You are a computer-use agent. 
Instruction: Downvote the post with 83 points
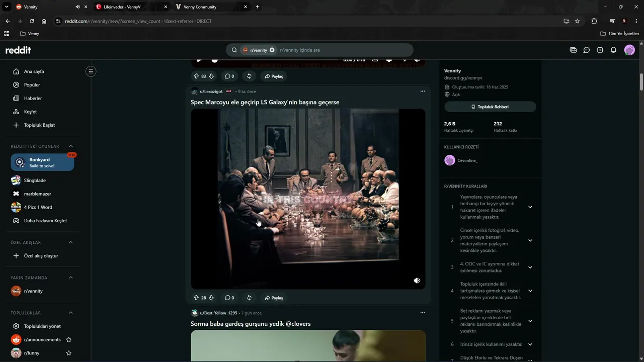click(x=211, y=76)
